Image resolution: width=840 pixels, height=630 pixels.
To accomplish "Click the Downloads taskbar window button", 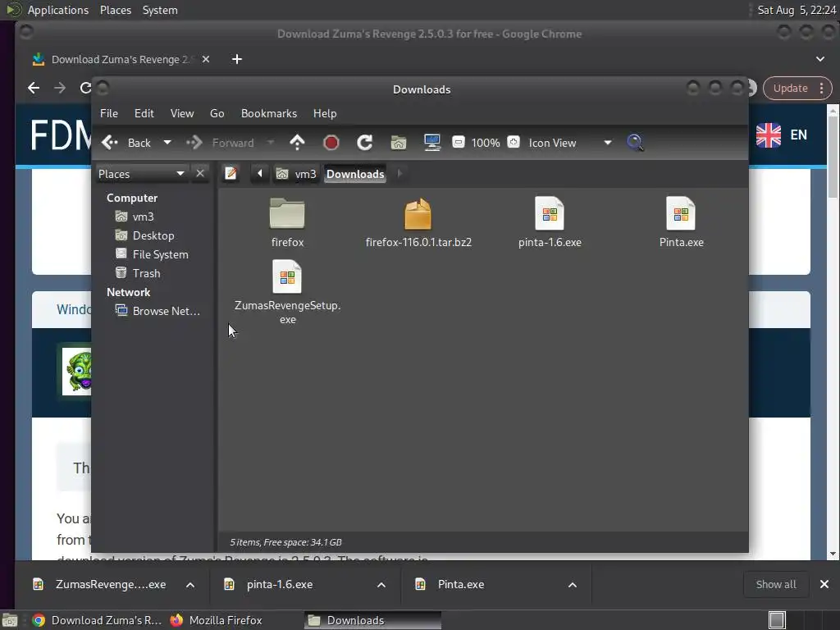I will (373, 620).
